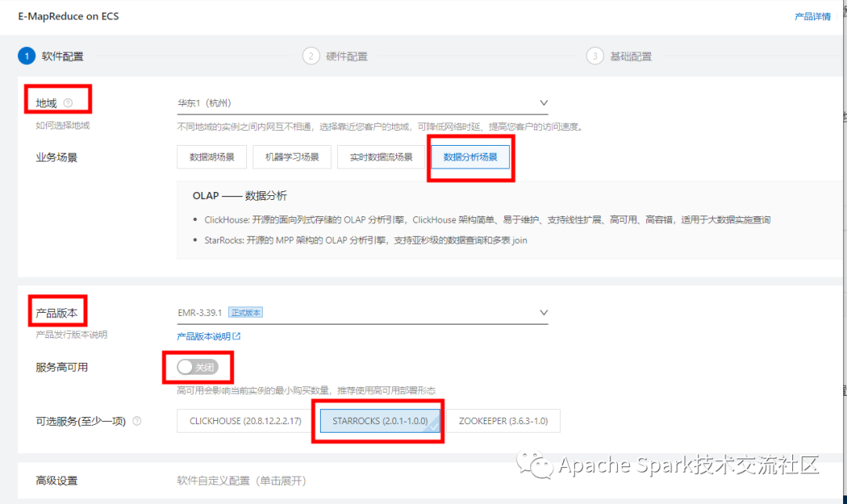Click the step 1 circle for 软件配置
The image size is (847, 504).
(x=27, y=56)
